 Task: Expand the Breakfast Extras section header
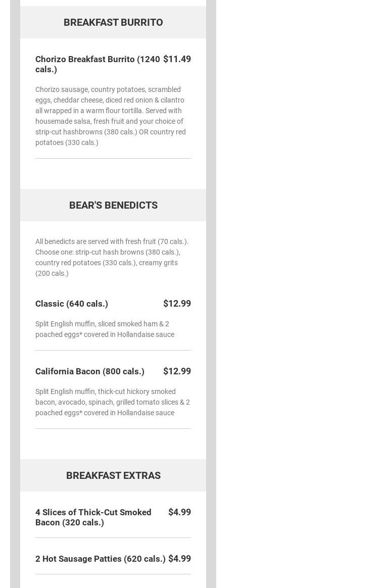coord(113,475)
